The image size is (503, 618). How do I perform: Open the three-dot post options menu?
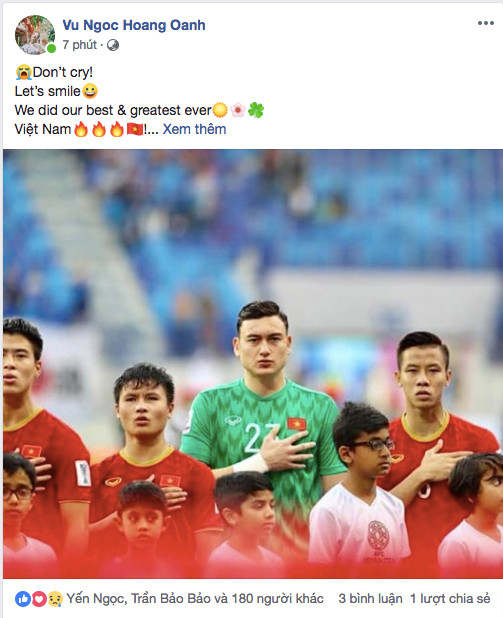click(486, 23)
